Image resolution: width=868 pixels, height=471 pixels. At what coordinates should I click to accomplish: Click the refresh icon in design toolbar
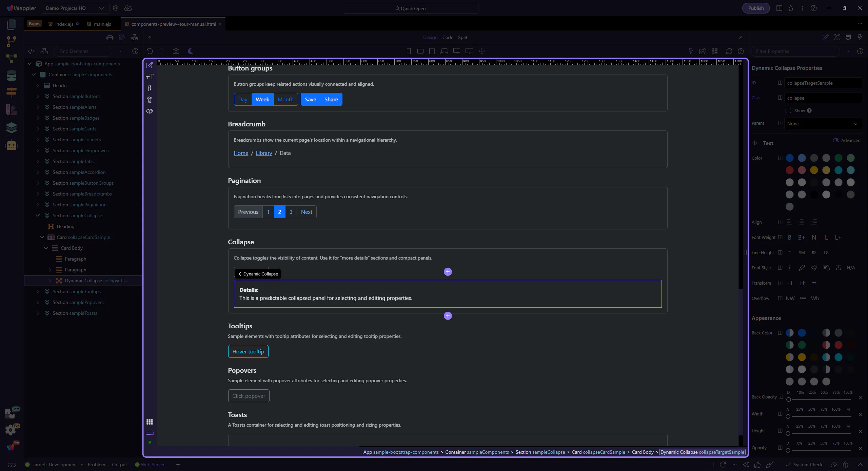coord(729,51)
